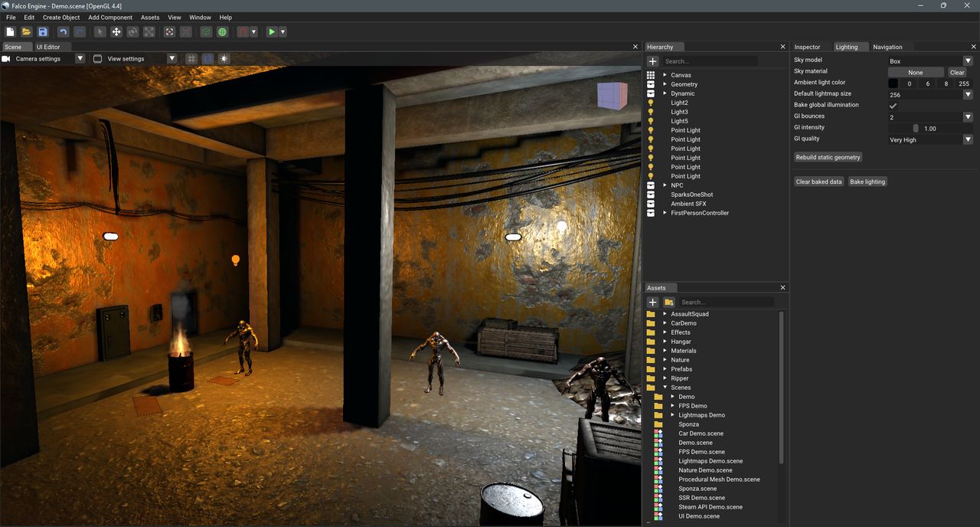Click the Save scene floppy disk icon

pos(43,32)
